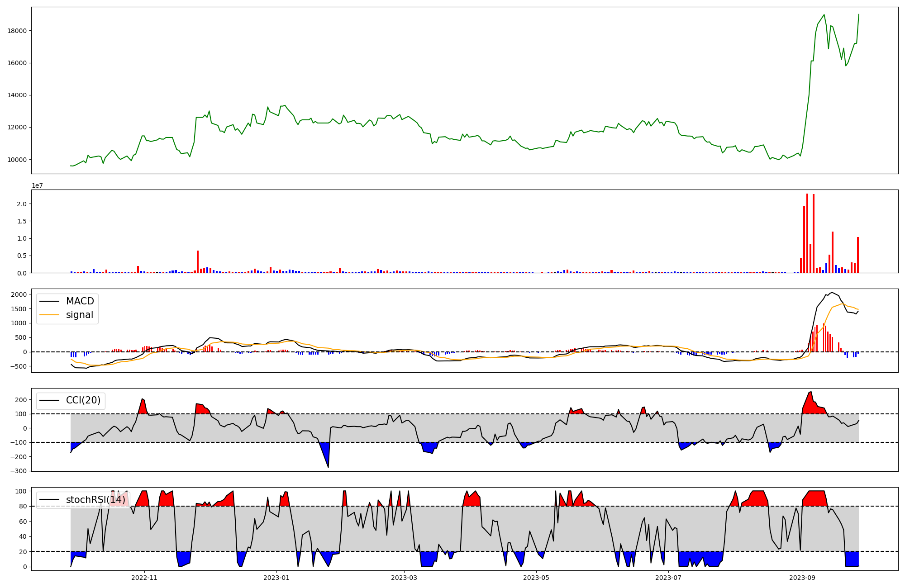Click the 2023-07 x-axis date label
Screen dimensions: 905x588
668,578
